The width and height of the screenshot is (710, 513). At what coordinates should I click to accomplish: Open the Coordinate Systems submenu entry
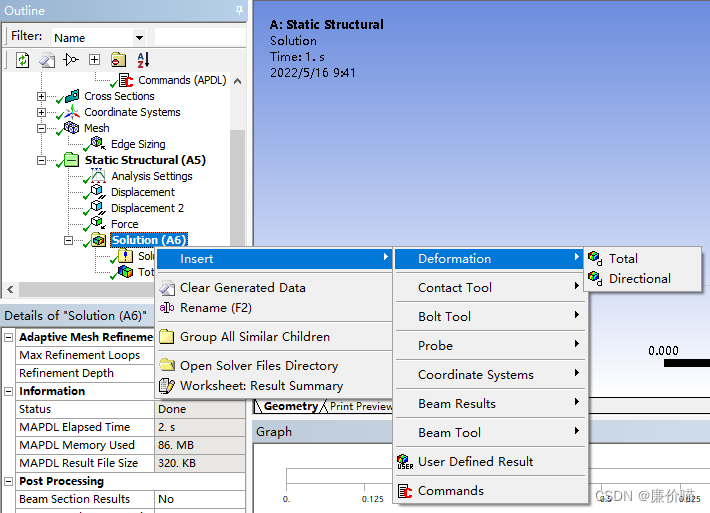(x=491, y=375)
